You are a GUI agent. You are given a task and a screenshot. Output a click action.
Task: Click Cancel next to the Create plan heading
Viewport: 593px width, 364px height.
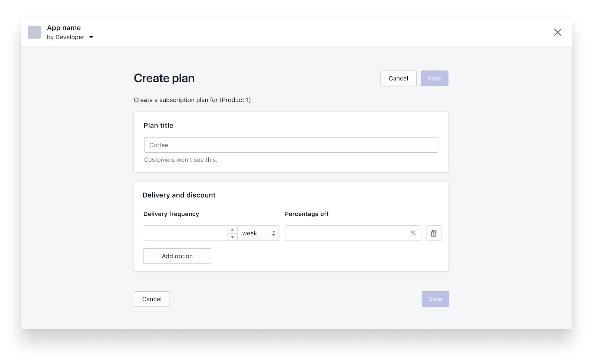point(398,78)
